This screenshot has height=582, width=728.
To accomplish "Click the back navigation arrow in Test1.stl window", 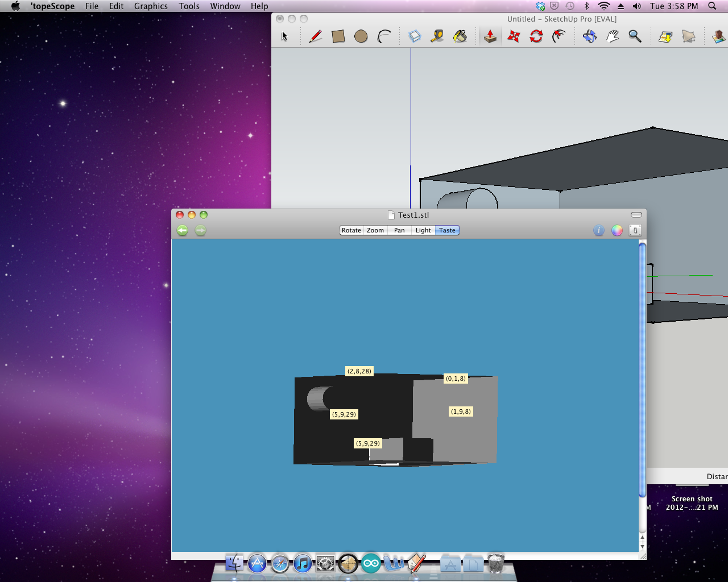I will (x=182, y=230).
